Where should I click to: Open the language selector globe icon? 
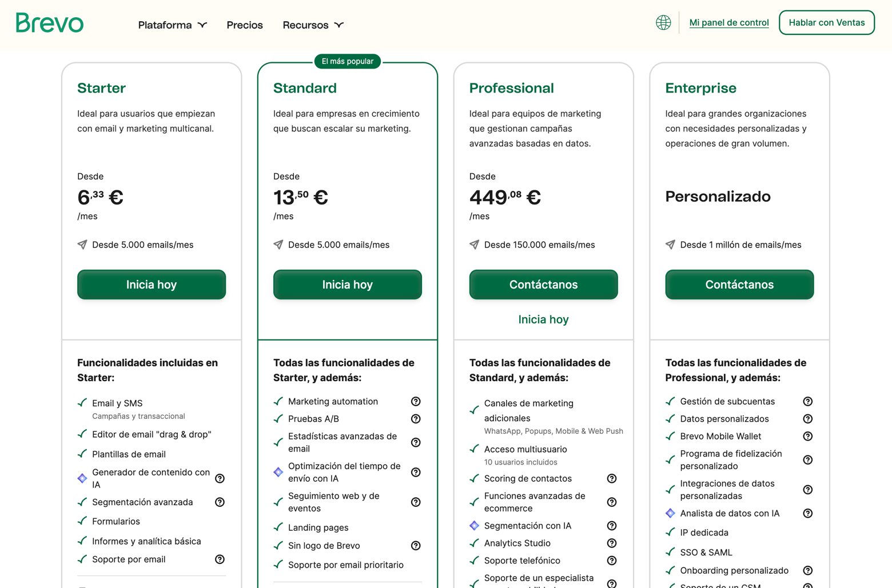[663, 23]
